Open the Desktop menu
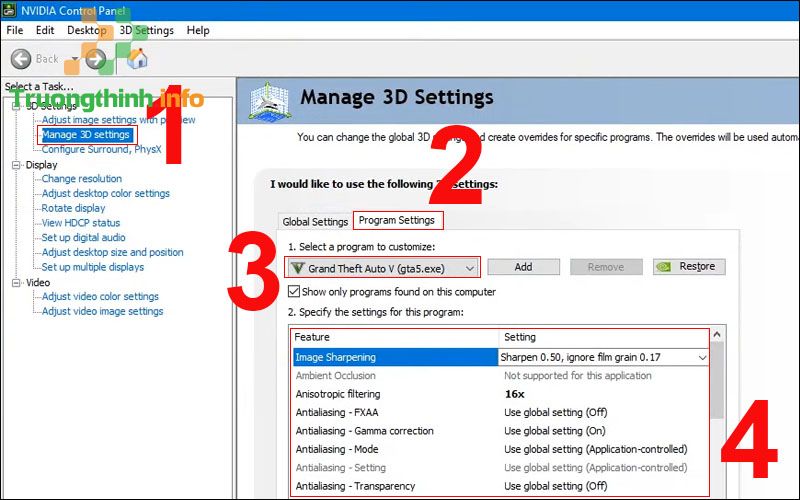 (87, 31)
